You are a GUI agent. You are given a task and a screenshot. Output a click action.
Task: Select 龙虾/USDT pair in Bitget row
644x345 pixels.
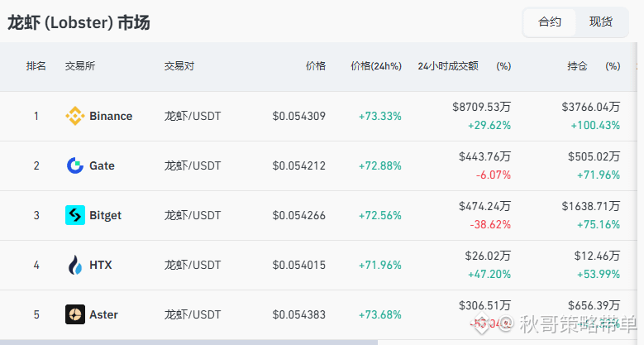click(193, 215)
